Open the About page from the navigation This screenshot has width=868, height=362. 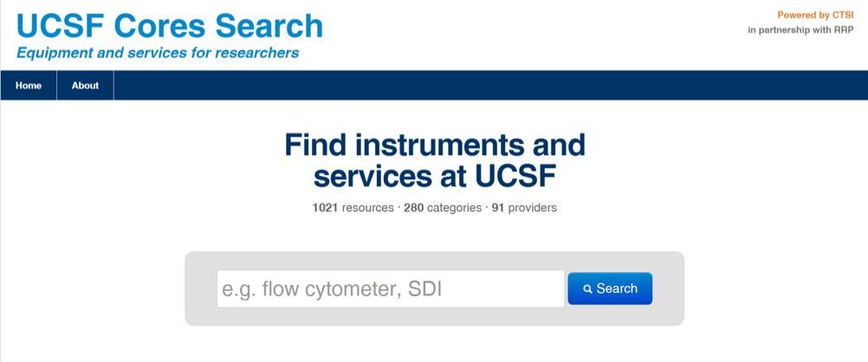(85, 85)
